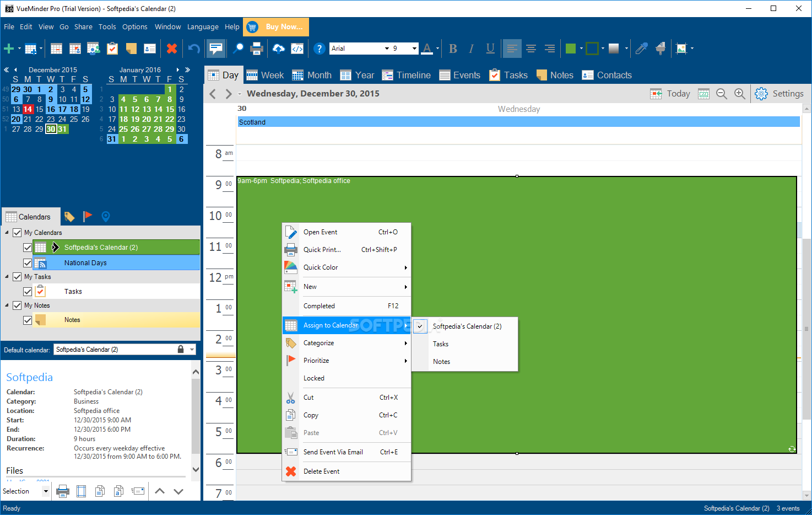Click the Italic formatting icon
The image size is (812, 515).
pos(472,49)
